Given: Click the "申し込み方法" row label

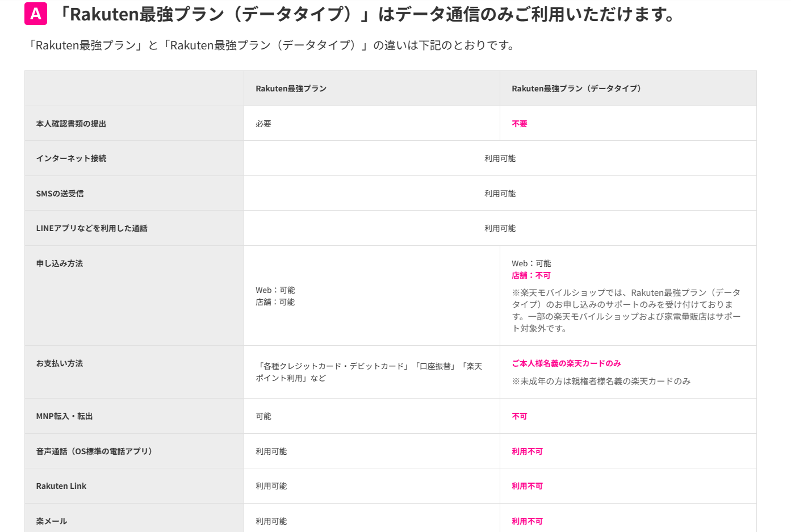Looking at the screenshot, I should click(x=60, y=263).
